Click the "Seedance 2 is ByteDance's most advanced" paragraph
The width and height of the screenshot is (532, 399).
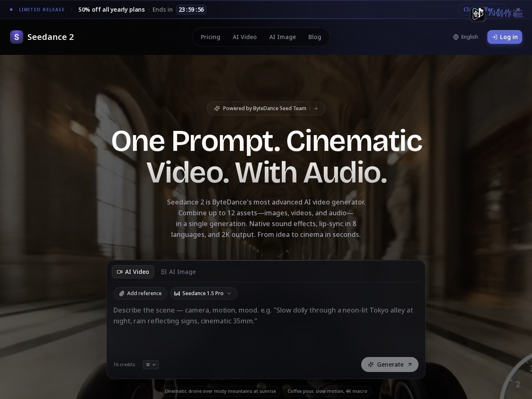266,218
